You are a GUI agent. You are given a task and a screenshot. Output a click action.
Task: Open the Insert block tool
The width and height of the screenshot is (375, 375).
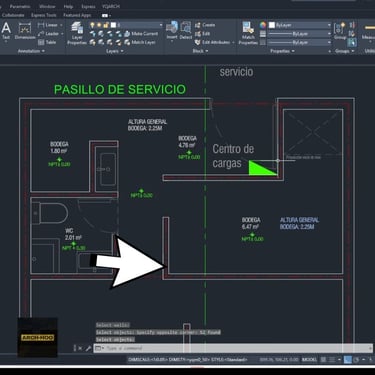click(172, 31)
